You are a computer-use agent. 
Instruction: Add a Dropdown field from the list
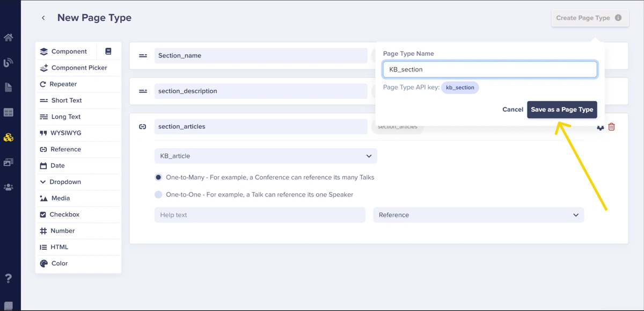[65, 182]
